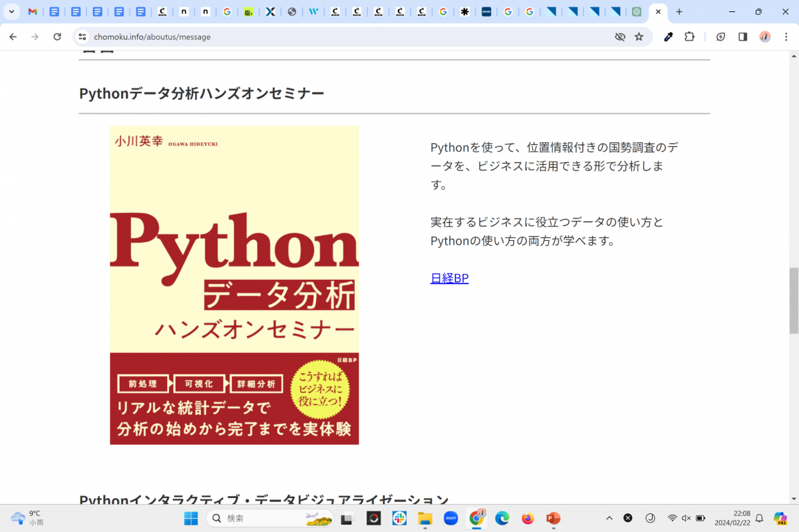Screen dimensions: 799x532
Task: Reload the page with the refresh icon
Action: click(x=57, y=37)
